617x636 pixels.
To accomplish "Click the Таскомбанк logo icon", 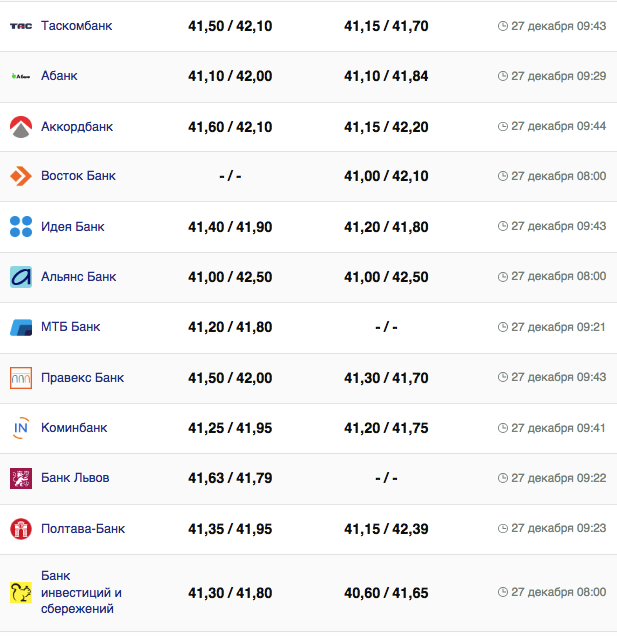I will [x=21, y=26].
